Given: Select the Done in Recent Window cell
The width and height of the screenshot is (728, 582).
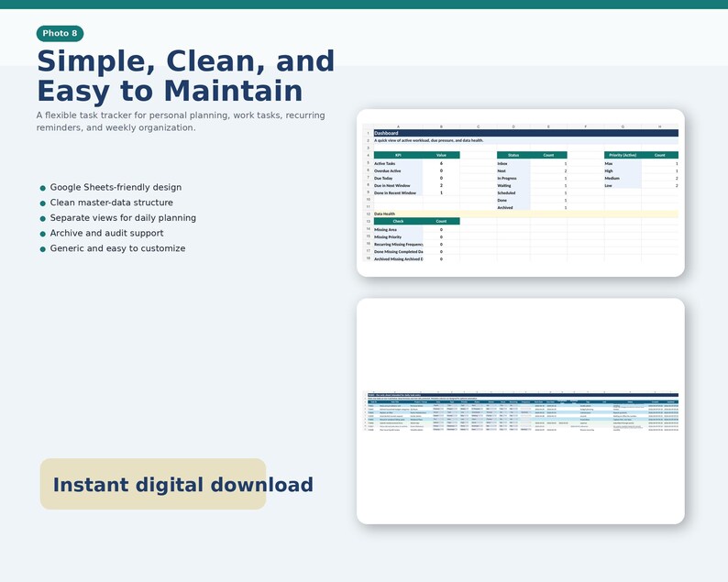Looking at the screenshot, I should click(398, 193).
